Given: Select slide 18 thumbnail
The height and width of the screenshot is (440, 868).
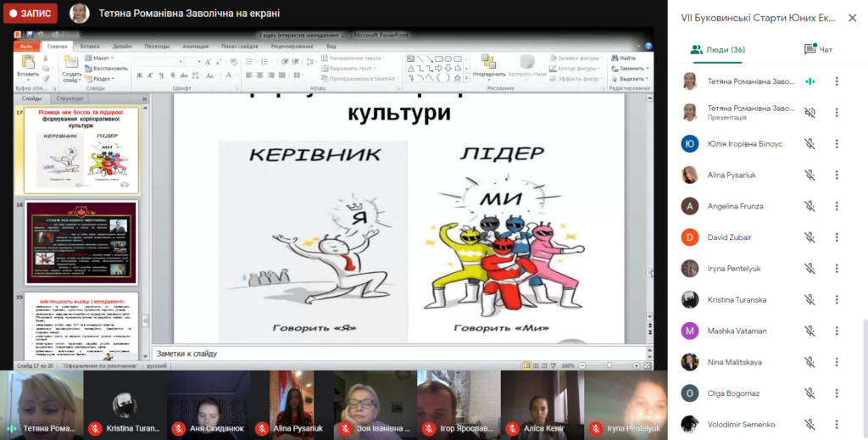Looking at the screenshot, I should (81, 243).
